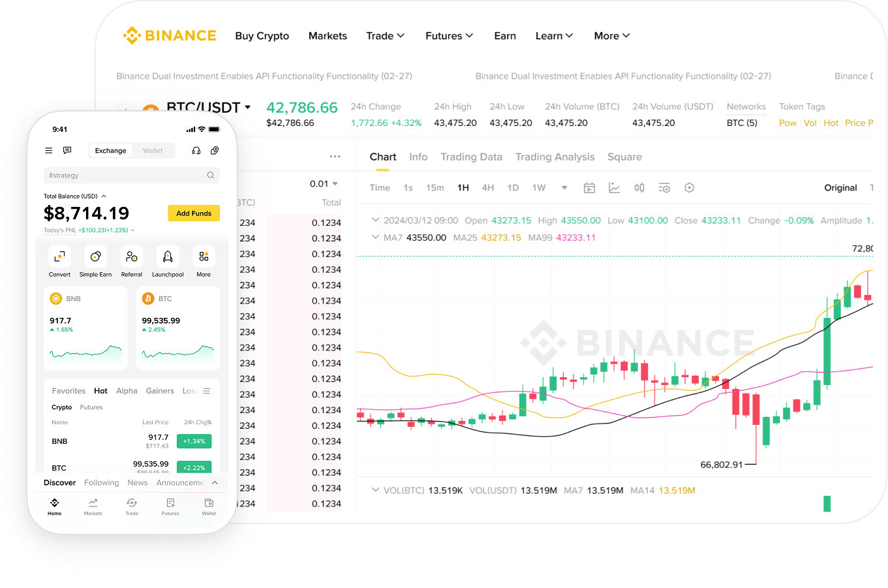Open BTC/USDT pair selector arrow
Viewport: 888px width, 588px height.
point(248,107)
